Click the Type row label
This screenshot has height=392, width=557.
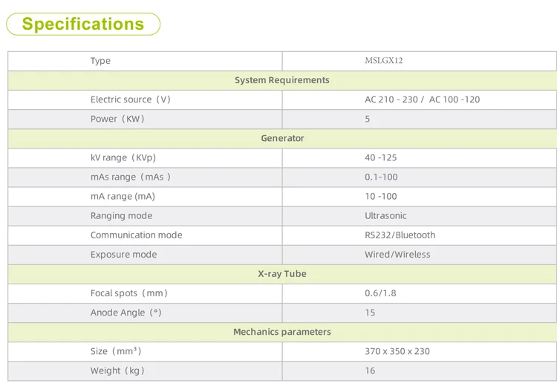pyautogui.click(x=100, y=61)
